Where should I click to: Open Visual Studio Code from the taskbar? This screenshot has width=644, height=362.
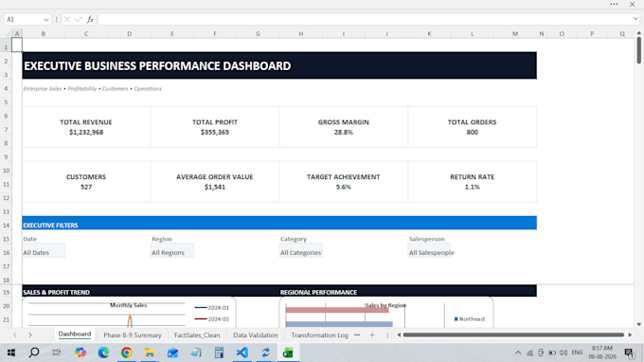pos(242,353)
